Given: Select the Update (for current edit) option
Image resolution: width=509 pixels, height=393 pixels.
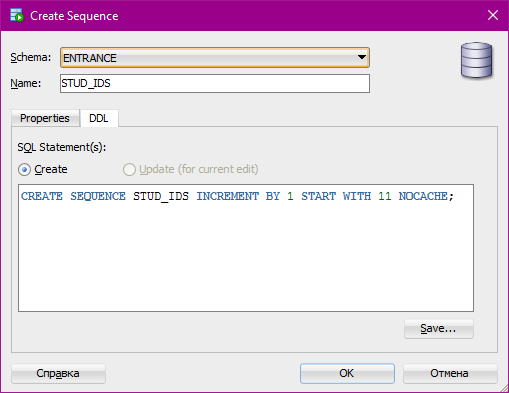Looking at the screenshot, I should [129, 169].
